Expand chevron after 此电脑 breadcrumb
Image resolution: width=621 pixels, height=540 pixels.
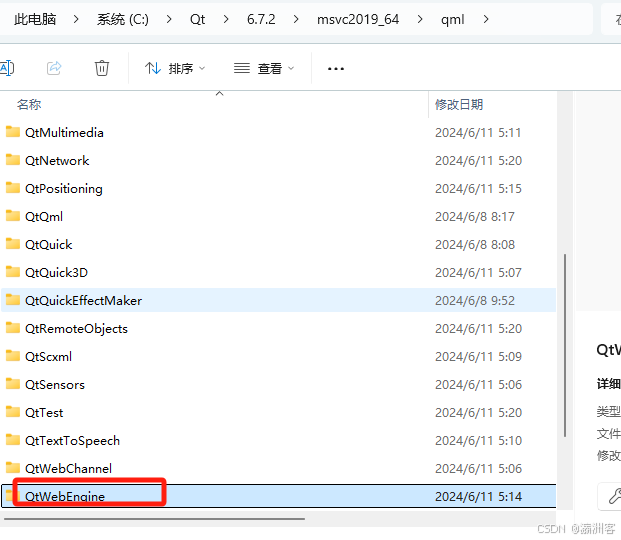pyautogui.click(x=76, y=19)
